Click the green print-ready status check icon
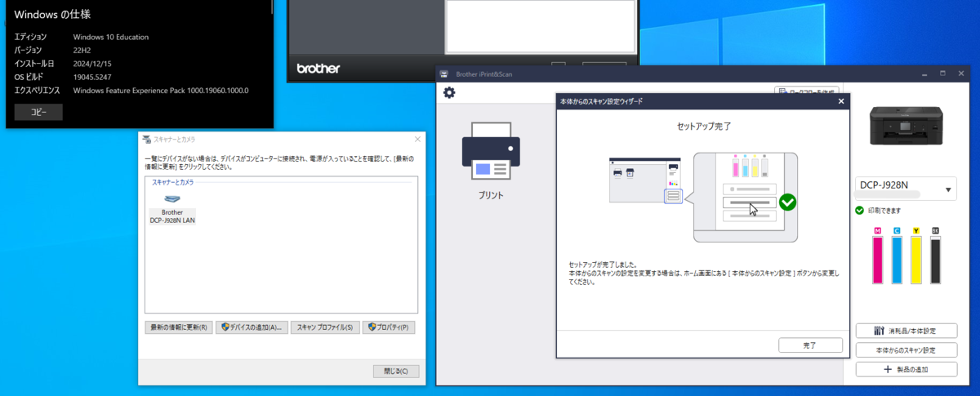The height and width of the screenshot is (396, 980). (859, 210)
